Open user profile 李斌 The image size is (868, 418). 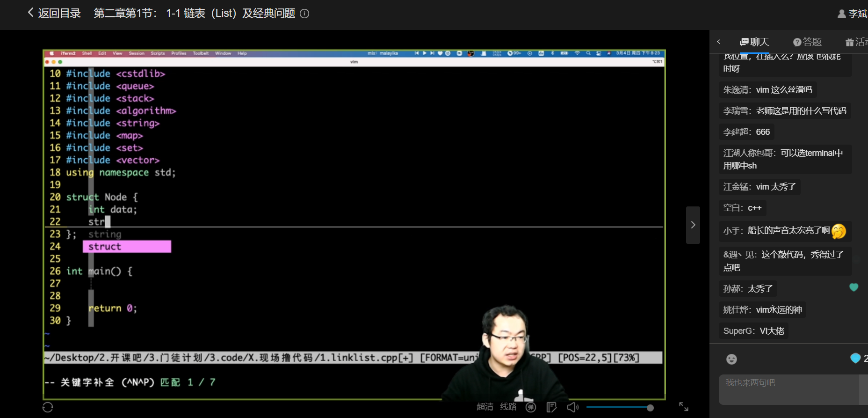pyautogui.click(x=852, y=14)
